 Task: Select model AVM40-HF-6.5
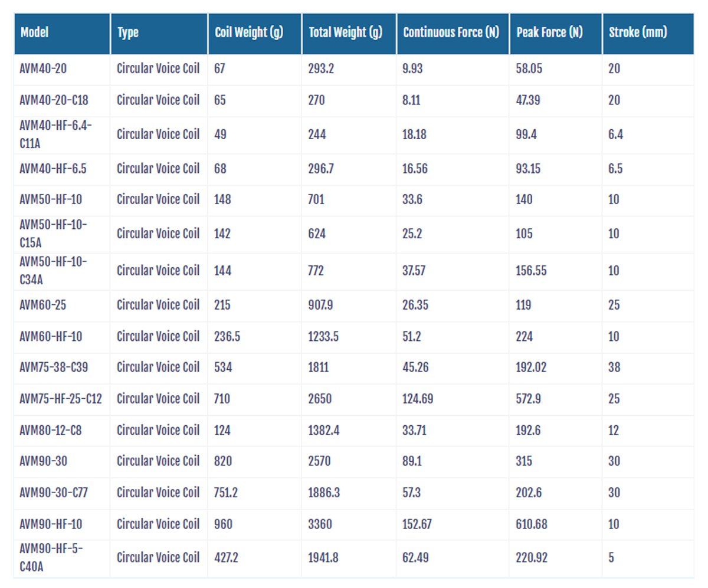(x=53, y=169)
